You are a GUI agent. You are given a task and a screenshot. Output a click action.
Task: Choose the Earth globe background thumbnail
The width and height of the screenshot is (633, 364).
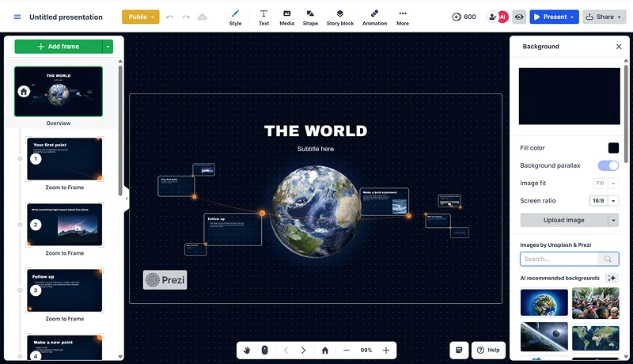point(544,302)
